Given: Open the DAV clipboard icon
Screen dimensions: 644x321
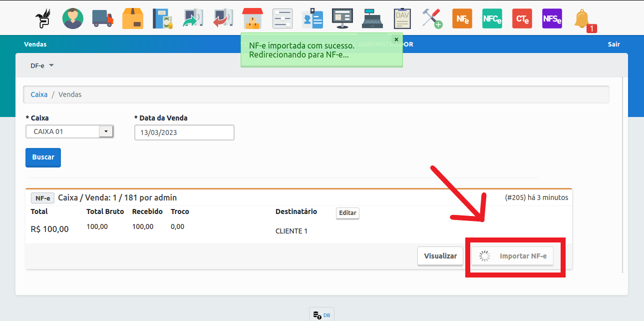Looking at the screenshot, I should tap(402, 18).
